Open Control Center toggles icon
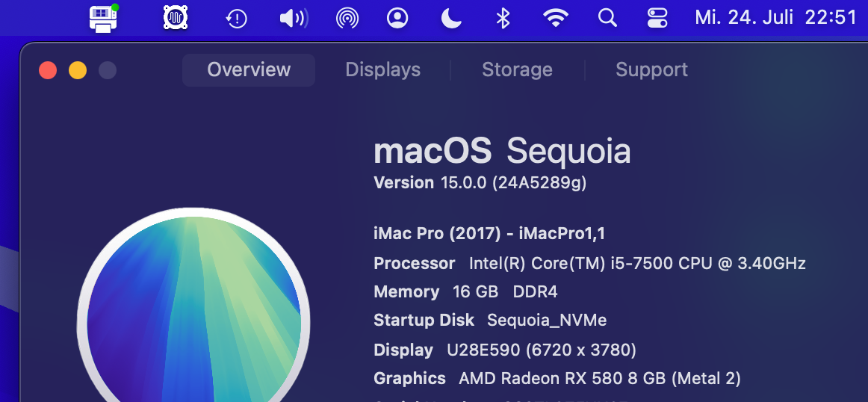The height and width of the screenshot is (402, 868). pyautogui.click(x=657, y=18)
